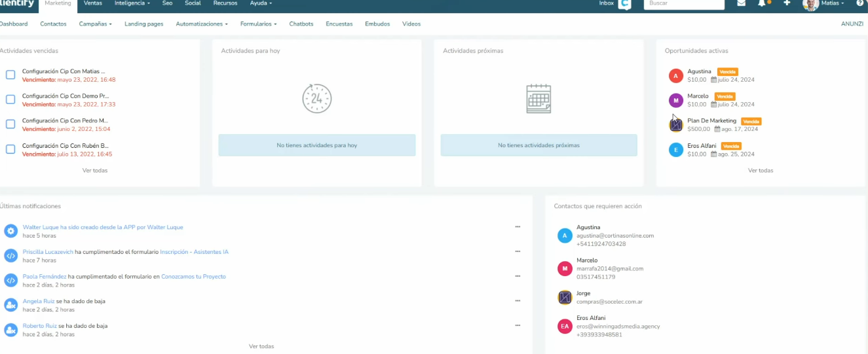Expand the Inteligencia dropdown menu
Image resolution: width=868 pixels, height=354 pixels.
click(132, 3)
